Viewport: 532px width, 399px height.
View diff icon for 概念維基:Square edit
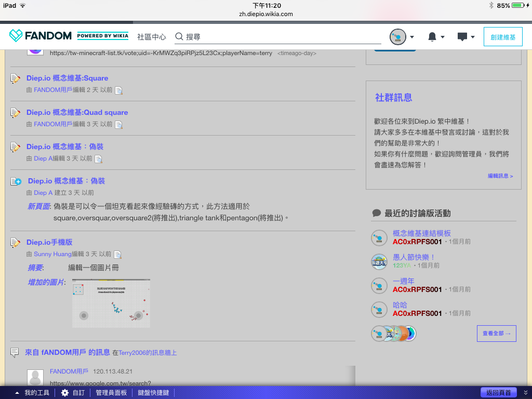point(119,90)
